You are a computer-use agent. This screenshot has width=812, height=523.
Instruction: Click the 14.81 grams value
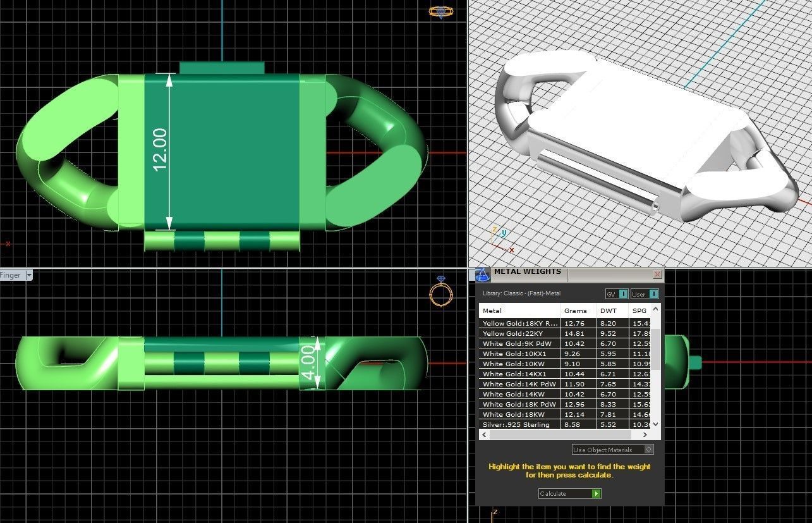click(x=574, y=334)
